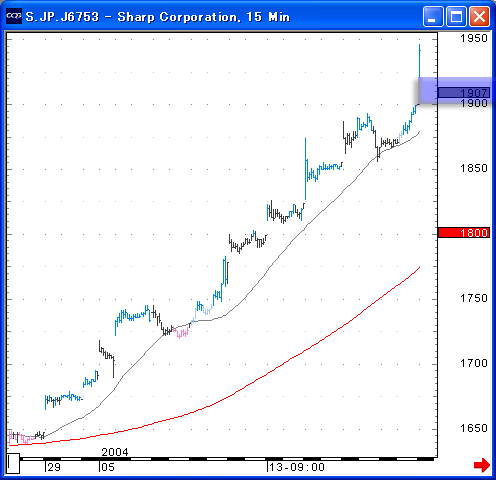Viewport: 496px width, 480px height.
Task: Click the 13-09:00 time label
Action: tap(297, 467)
